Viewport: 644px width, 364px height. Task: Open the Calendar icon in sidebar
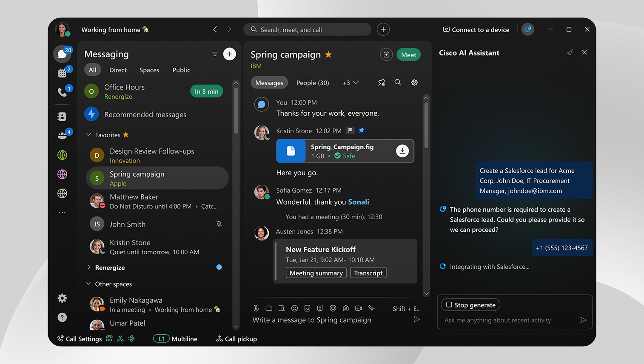pos(62,73)
